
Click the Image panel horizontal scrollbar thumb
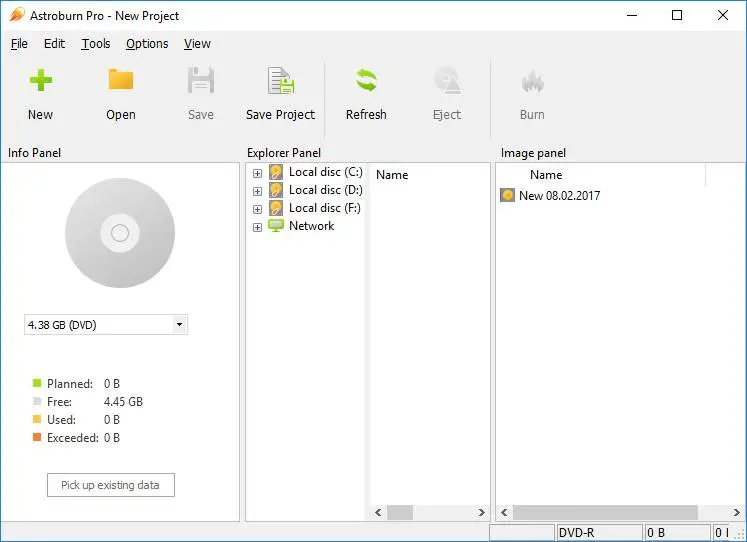click(x=605, y=512)
